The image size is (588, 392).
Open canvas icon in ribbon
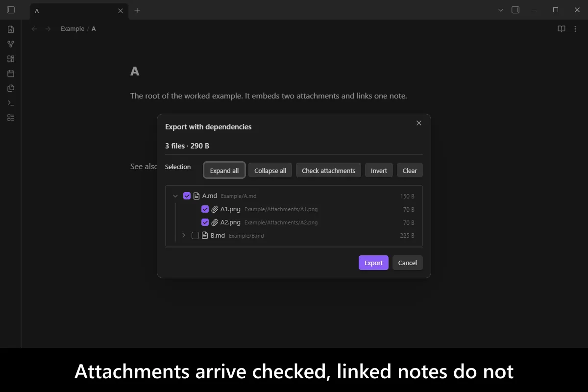[11, 59]
